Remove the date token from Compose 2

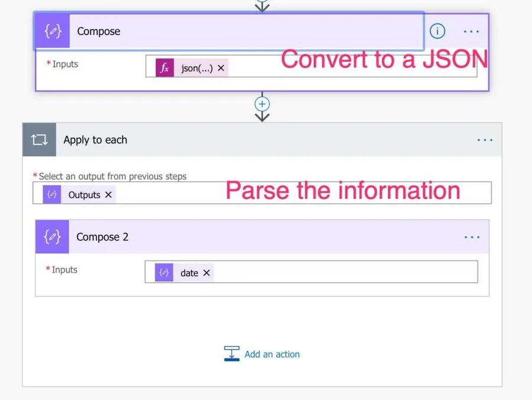pos(206,273)
